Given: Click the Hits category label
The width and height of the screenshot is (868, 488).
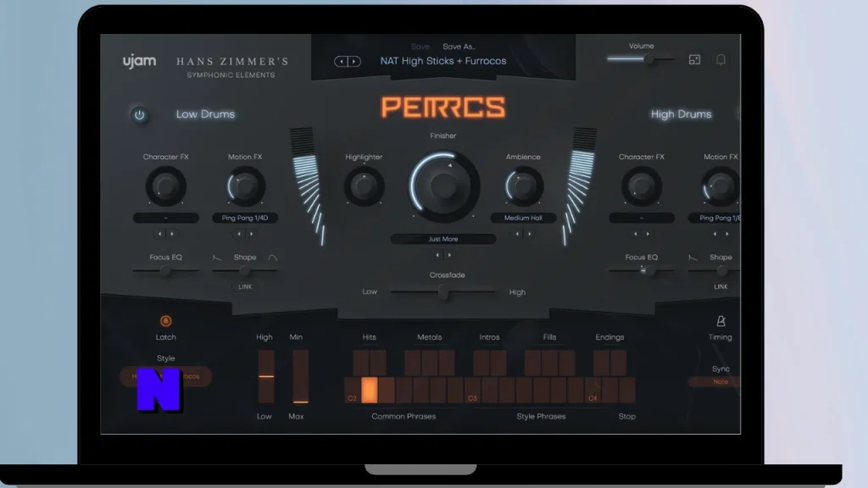Looking at the screenshot, I should [x=370, y=337].
